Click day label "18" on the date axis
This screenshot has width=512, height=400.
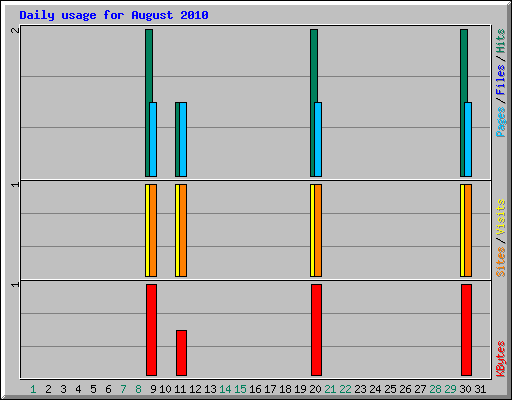click(285, 389)
